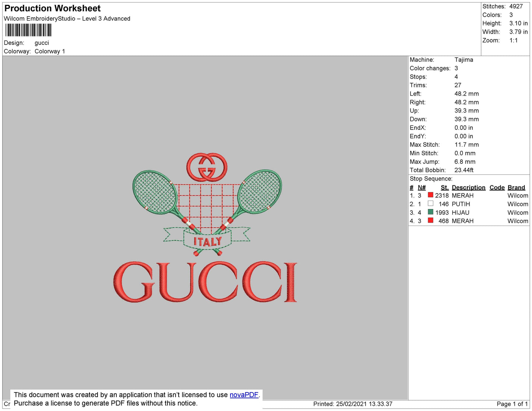Click stitch count '2318' in stop sequence
This screenshot has width=532, height=411.
(442, 195)
